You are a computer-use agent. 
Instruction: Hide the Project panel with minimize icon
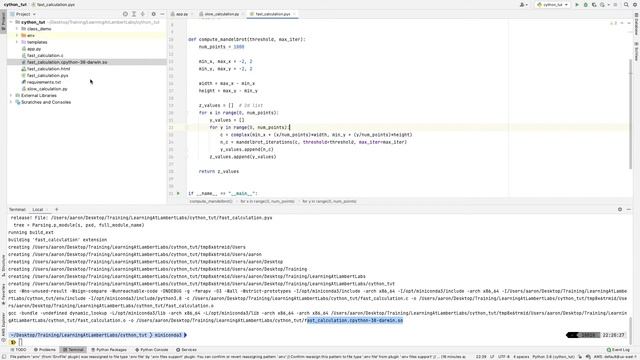[x=162, y=14]
